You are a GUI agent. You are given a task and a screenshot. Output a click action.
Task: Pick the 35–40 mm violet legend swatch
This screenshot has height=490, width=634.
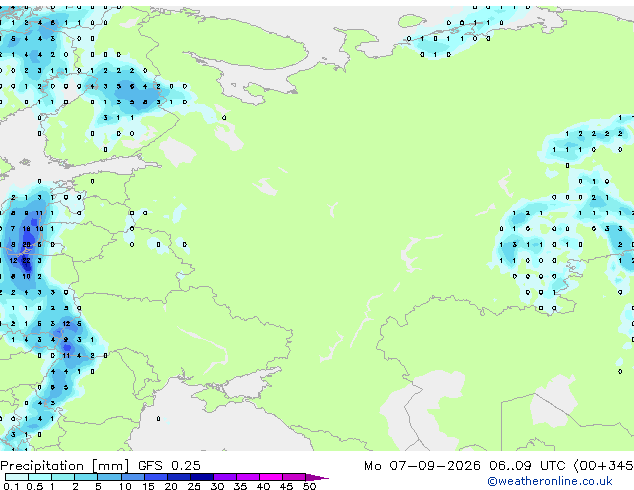tap(247, 477)
